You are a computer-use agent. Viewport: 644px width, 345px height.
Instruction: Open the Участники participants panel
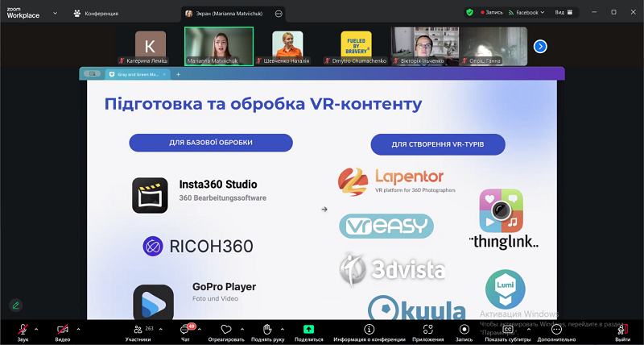tap(138, 330)
